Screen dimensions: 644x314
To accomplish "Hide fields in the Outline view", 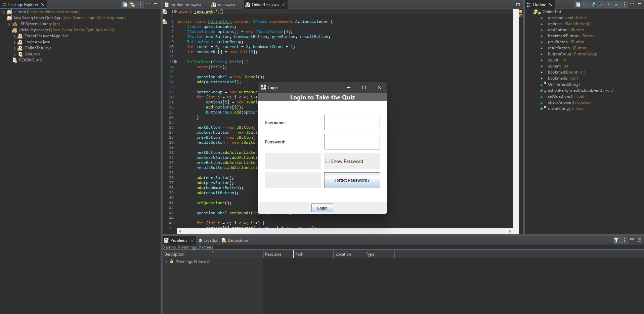I will tap(593, 4).
